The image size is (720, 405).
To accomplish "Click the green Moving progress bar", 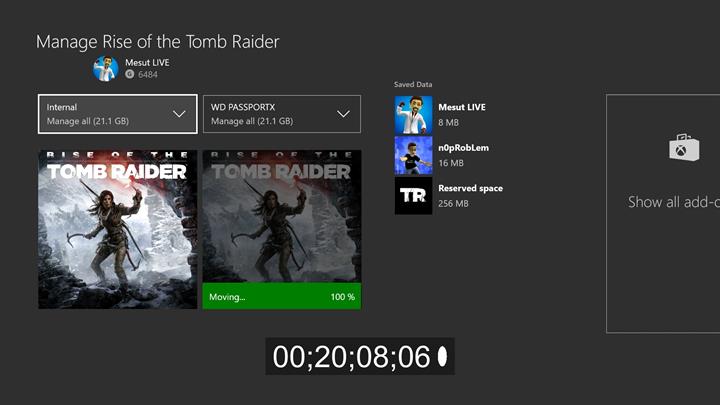I will click(x=282, y=296).
